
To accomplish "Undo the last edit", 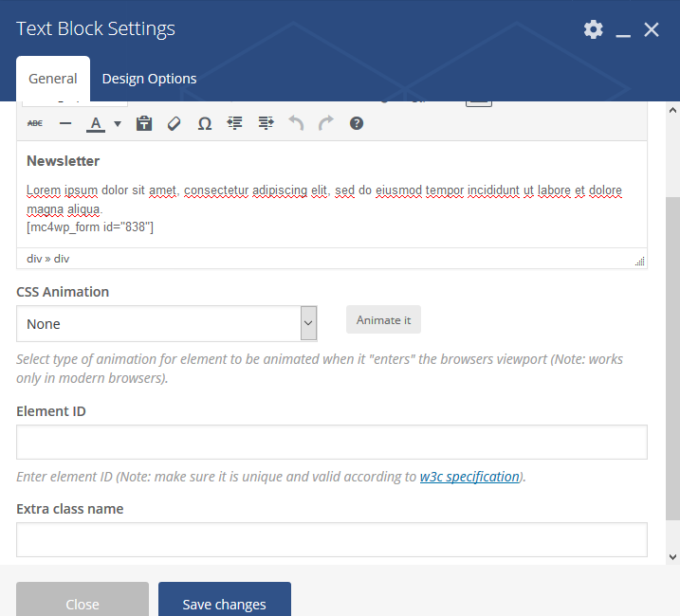I will click(296, 123).
